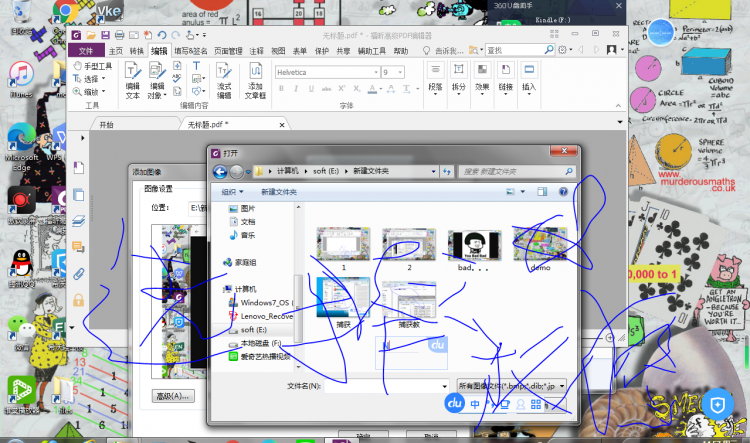Image resolution: width=750 pixels, height=443 pixels.
Task: Switch to the 转换 Convert ribbon tab
Action: click(x=137, y=51)
